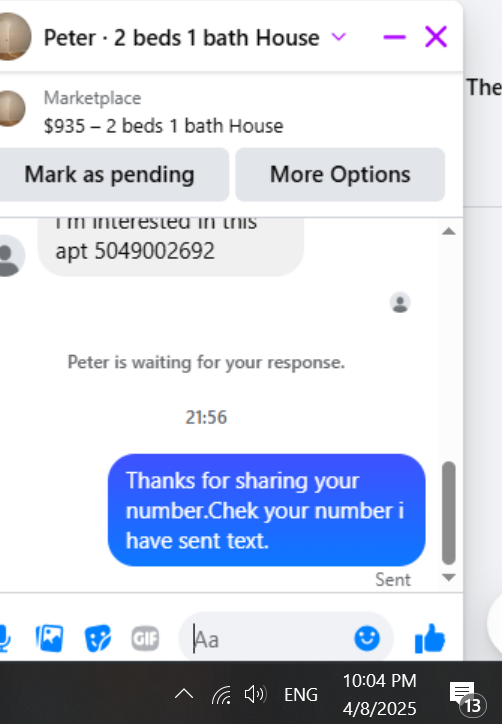Open the taskbar clock and date
502x724 pixels.
(380, 694)
